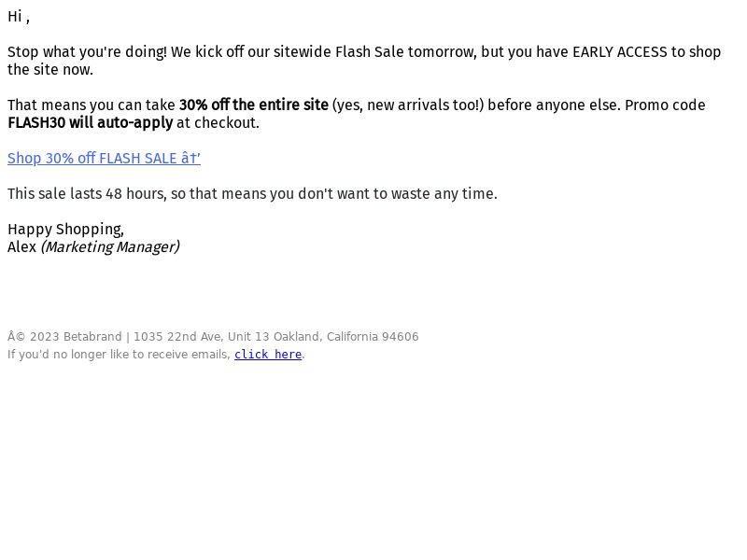
Task: Click the 'at checkout.' text
Action: [x=218, y=123]
